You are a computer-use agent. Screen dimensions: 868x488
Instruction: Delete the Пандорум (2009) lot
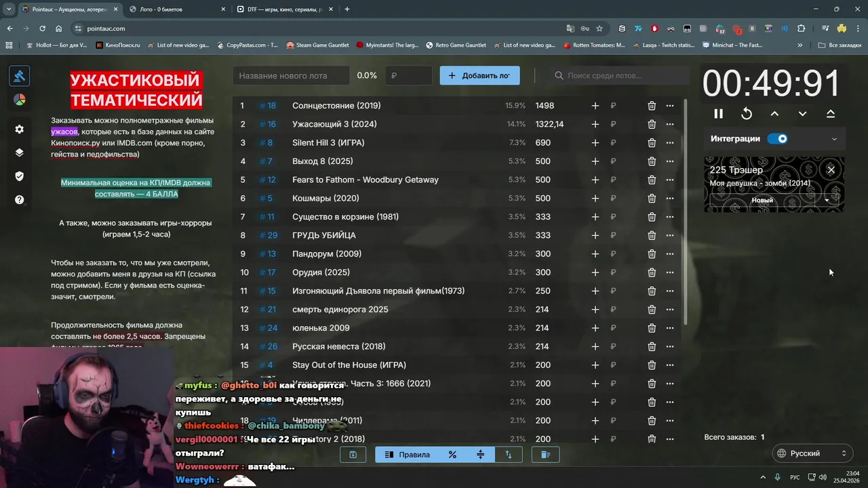tap(652, 254)
